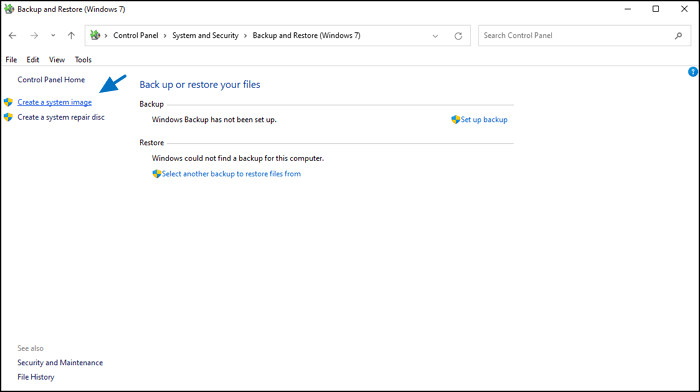Maximize the Backup and Restore window

click(655, 9)
